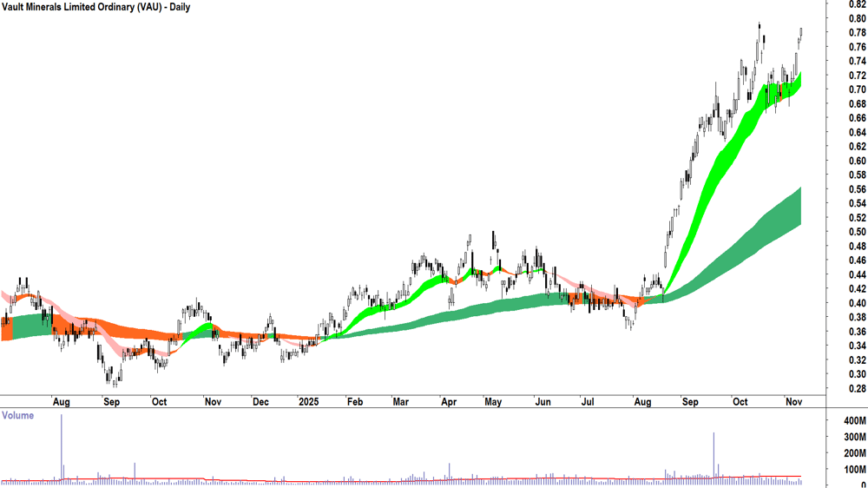Click the Dec label on the date axis
The height and width of the screenshot is (488, 868).
tap(260, 401)
